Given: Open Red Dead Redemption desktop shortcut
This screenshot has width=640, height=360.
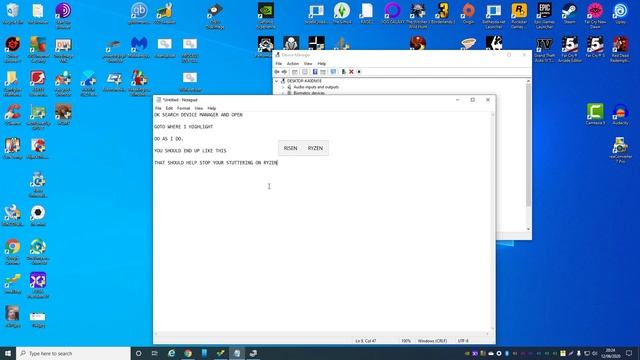Looking at the screenshot, I should pos(620,49).
